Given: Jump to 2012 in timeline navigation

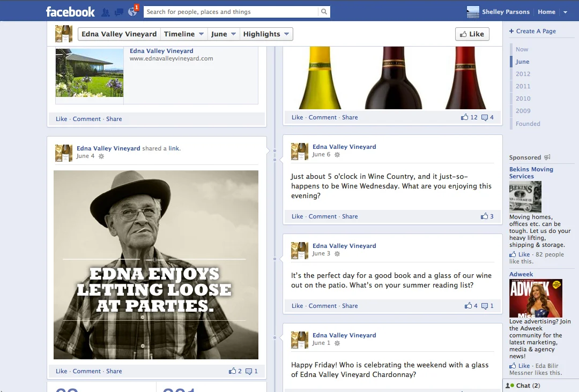Looking at the screenshot, I should point(523,74).
